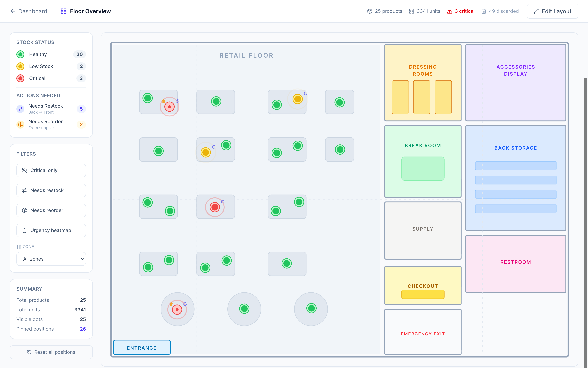The image size is (588, 368).
Task: Enable the Needs restock filter
Action: click(51, 190)
